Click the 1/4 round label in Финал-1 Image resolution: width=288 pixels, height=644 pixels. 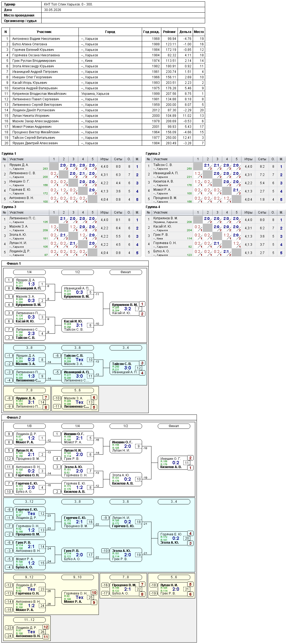[x=29, y=272]
